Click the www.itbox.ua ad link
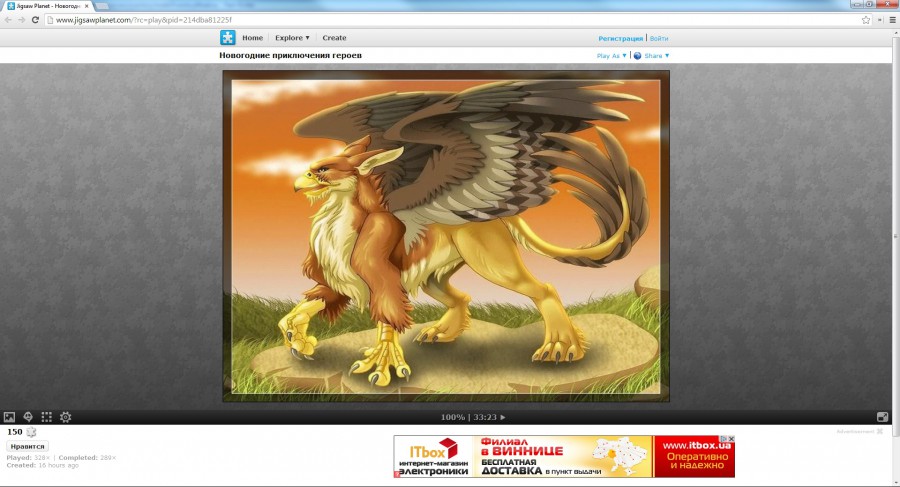This screenshot has height=487, width=900. [x=696, y=445]
